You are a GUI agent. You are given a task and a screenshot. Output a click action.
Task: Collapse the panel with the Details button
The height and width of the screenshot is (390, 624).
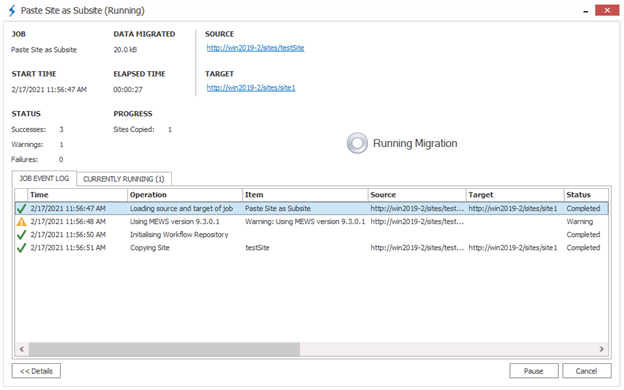pos(36,371)
